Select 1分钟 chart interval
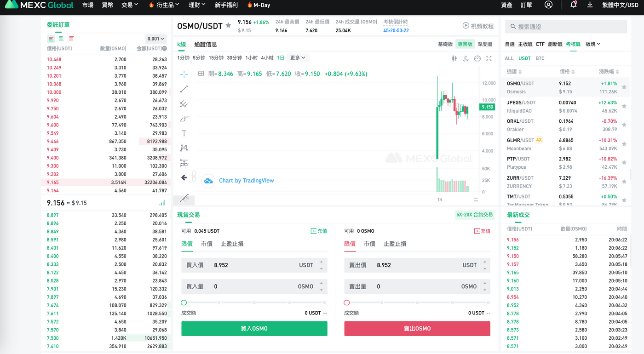Image resolution: width=644 pixels, height=354 pixels. (x=183, y=58)
